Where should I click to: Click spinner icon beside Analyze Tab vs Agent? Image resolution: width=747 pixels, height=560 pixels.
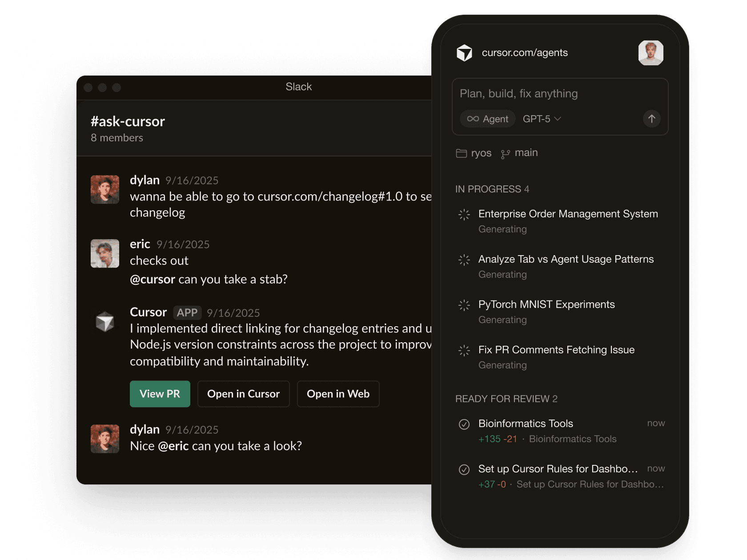pyautogui.click(x=464, y=260)
